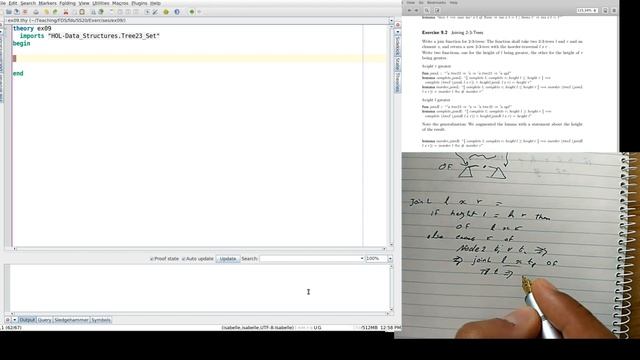
Task: Switch to the Query tab
Action: click(x=44, y=320)
